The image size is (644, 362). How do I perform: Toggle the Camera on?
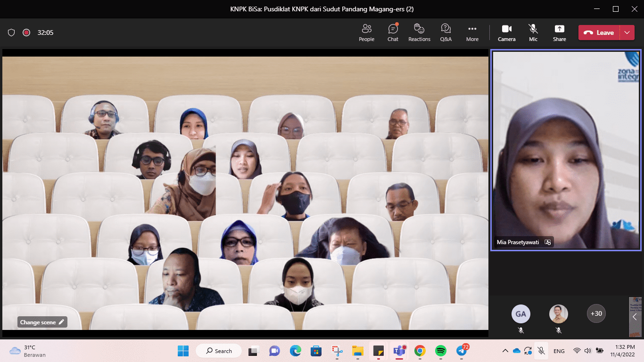(x=506, y=33)
